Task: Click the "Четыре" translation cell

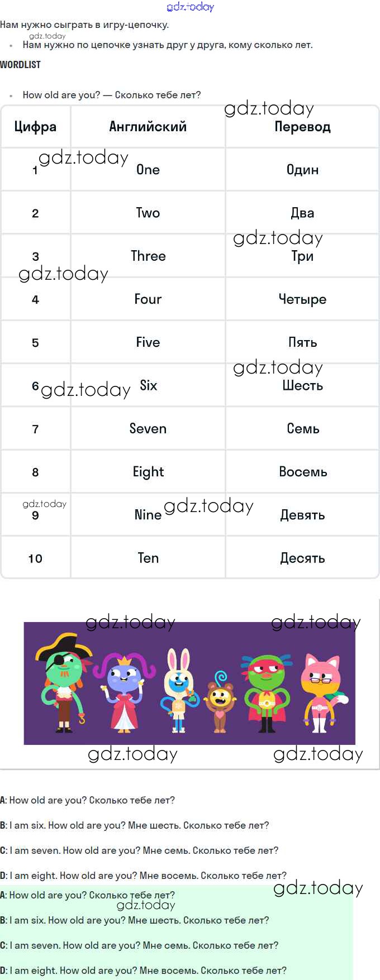Action: click(302, 299)
